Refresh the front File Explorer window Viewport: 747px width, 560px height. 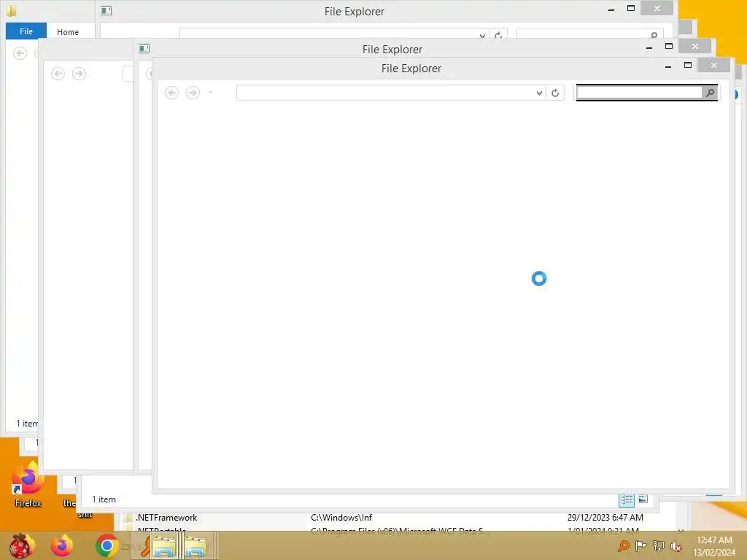click(x=555, y=93)
